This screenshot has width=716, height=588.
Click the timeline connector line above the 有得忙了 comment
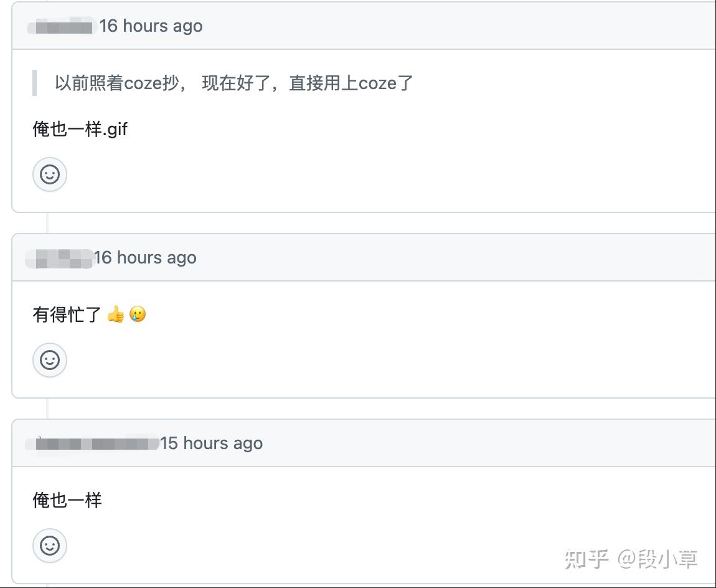coord(47,223)
